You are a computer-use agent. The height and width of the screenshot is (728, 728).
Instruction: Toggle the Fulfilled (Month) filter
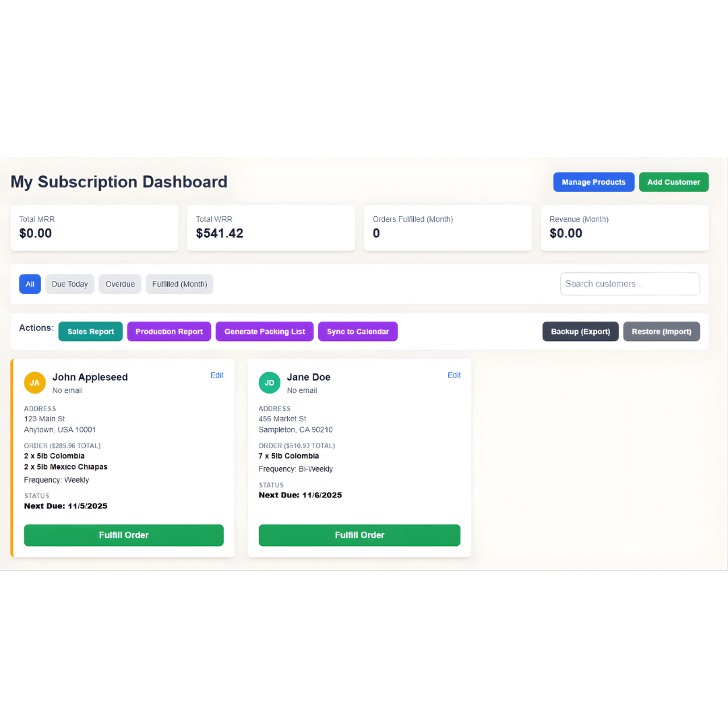point(179,284)
